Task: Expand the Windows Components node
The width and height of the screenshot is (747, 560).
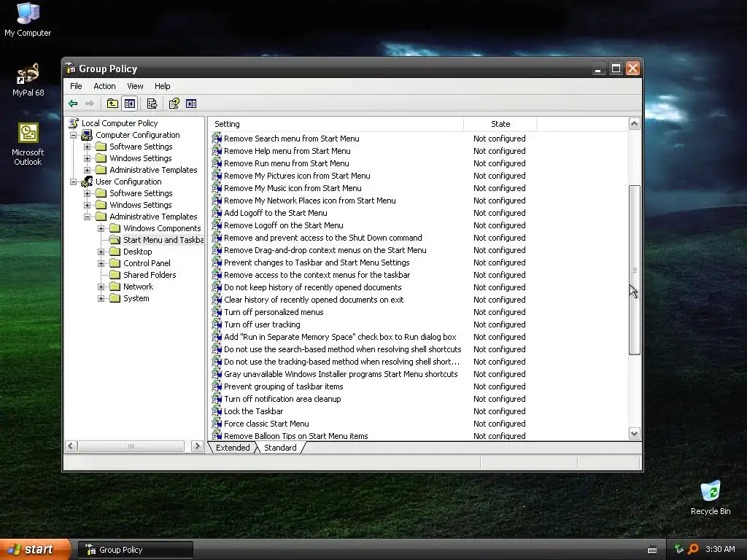Action: tap(101, 228)
